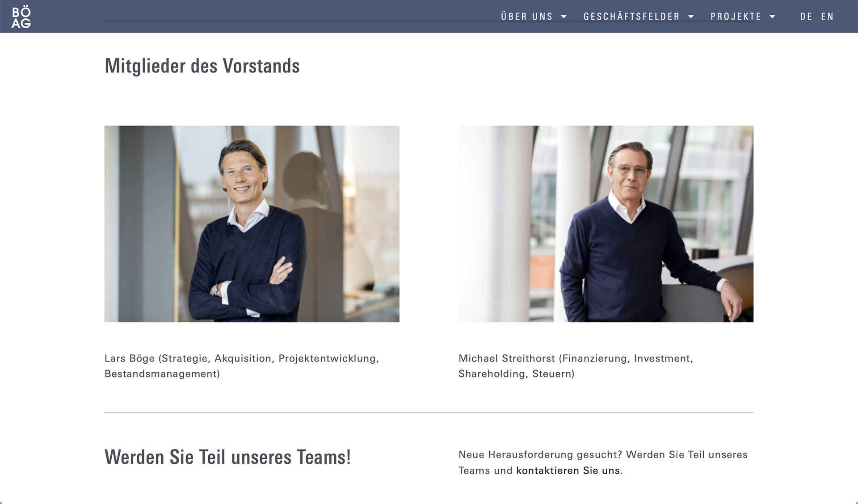Switch language to EN
Image resolution: width=858 pixels, height=504 pixels.
827,17
